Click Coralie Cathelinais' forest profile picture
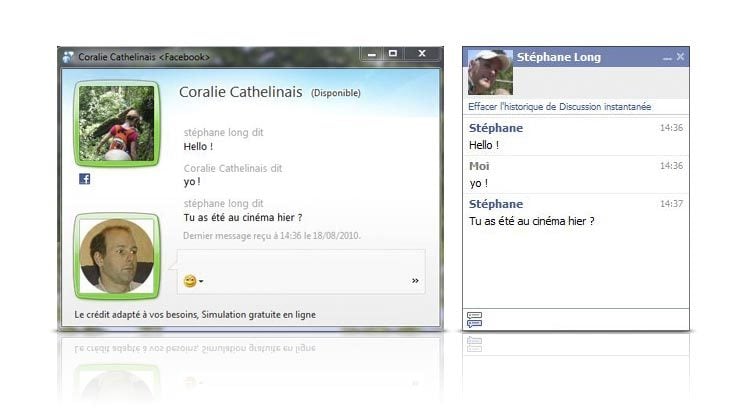This screenshot has height=410, width=750. point(117,123)
